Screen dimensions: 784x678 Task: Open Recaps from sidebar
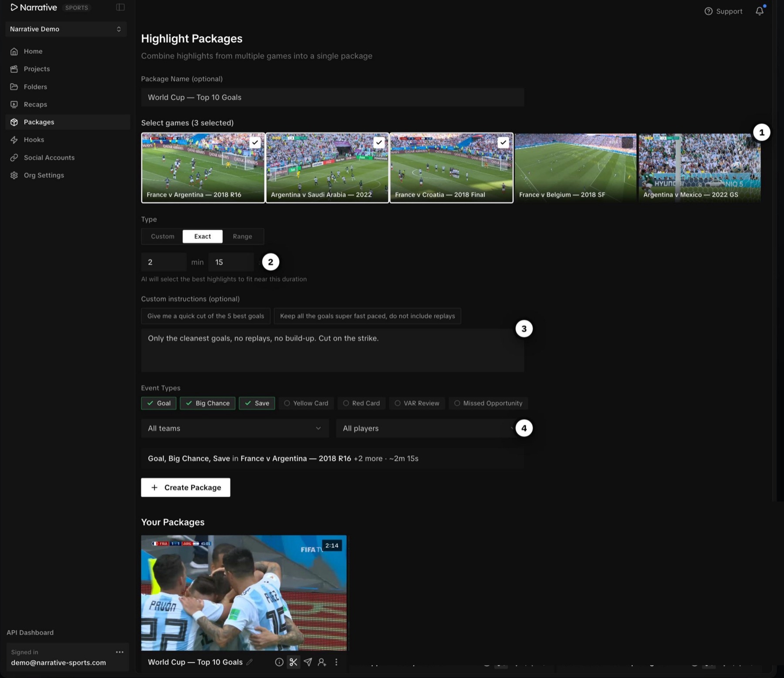point(68,105)
